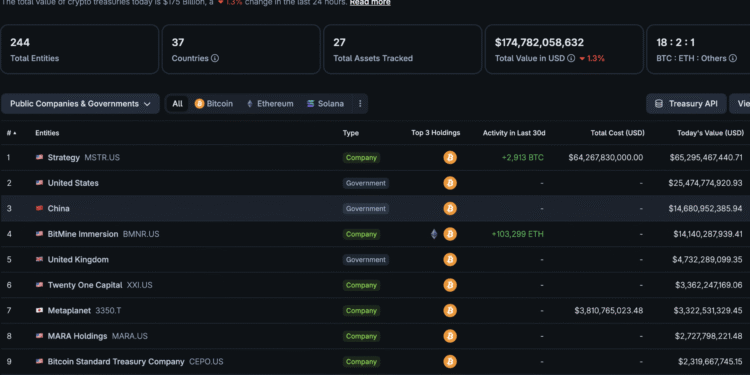Click the Government tag in United States row
The width and height of the screenshot is (750, 375).
[365, 183]
